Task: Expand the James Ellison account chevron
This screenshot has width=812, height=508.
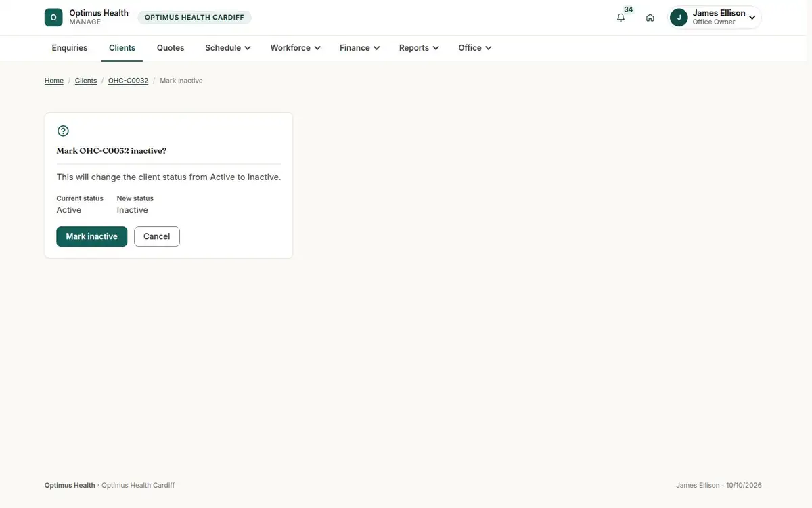Action: coord(752,18)
